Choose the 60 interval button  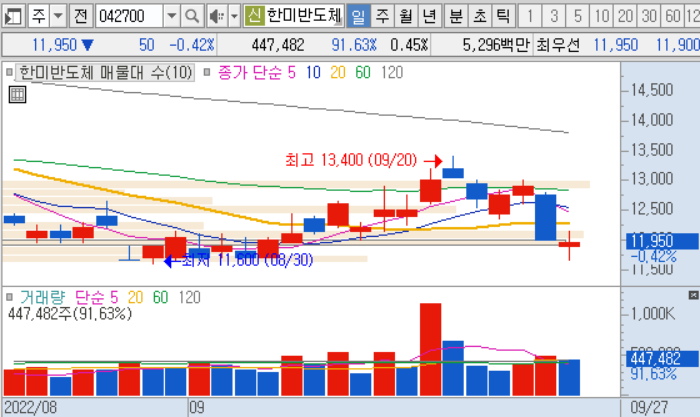(x=672, y=17)
